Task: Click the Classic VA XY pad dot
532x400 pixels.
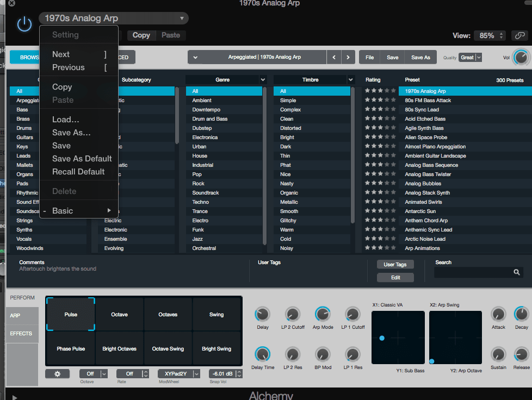Action: click(x=382, y=338)
